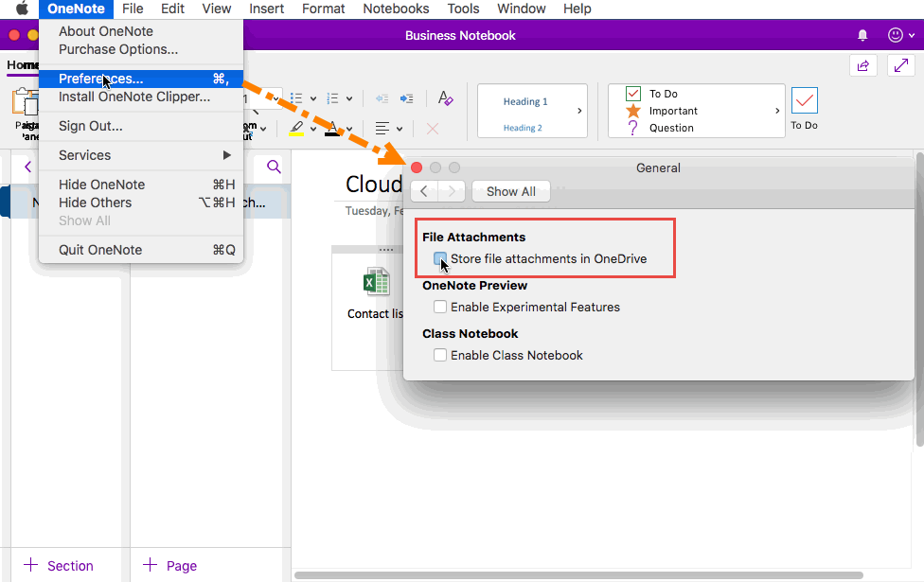Select About OneNote

[141, 31]
